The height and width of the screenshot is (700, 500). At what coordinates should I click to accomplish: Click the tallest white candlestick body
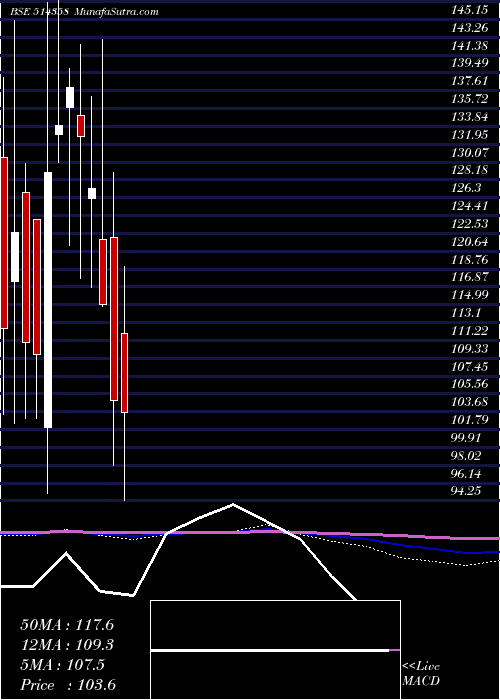point(48,300)
